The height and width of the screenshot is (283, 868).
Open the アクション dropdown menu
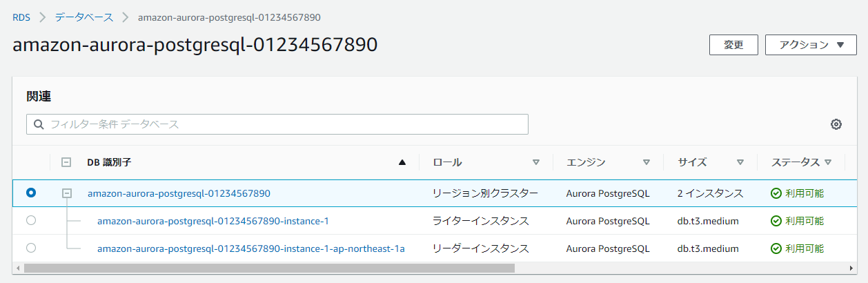click(811, 45)
